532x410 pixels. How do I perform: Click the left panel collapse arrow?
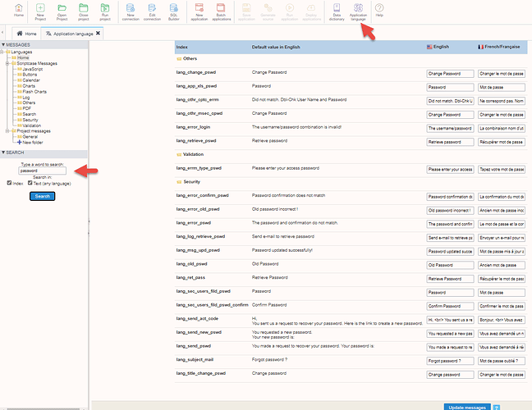tap(2, 33)
